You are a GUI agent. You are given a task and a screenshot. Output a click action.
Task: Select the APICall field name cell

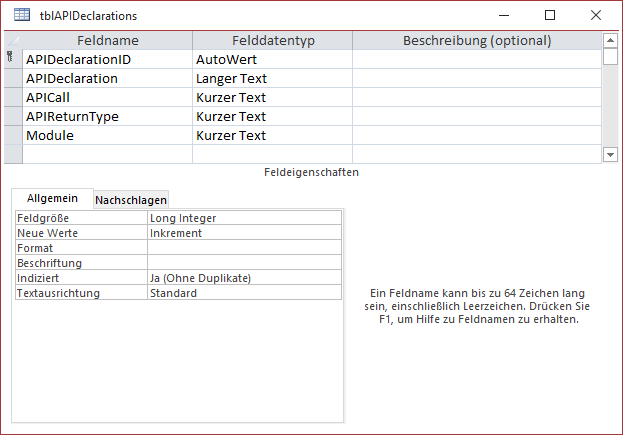click(x=108, y=97)
